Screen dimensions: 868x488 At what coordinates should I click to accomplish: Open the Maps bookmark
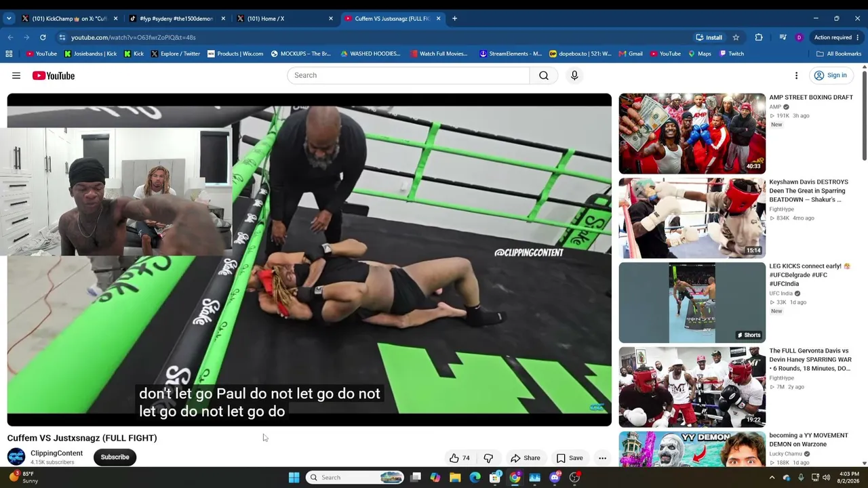tap(699, 54)
